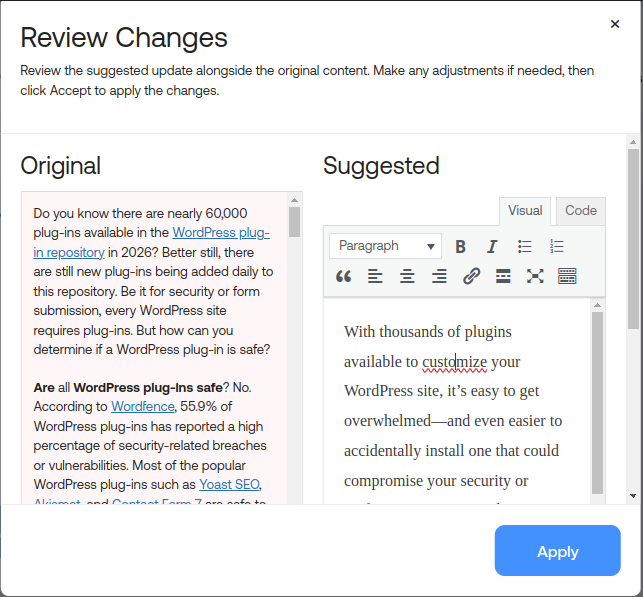Switch to the Code tab
The image size is (643, 597).
click(580, 210)
